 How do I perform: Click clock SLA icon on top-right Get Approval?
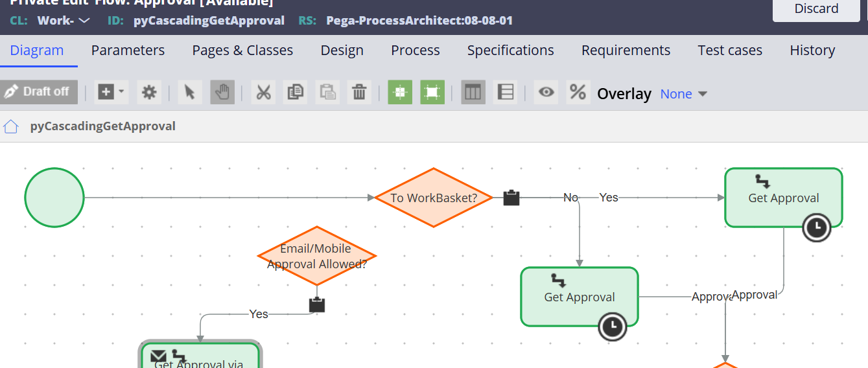(817, 227)
